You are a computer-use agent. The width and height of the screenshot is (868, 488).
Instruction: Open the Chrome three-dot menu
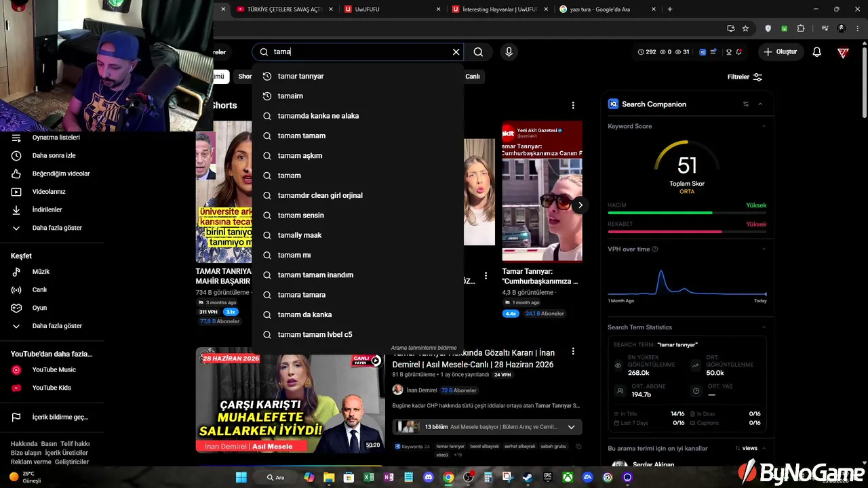point(856,28)
